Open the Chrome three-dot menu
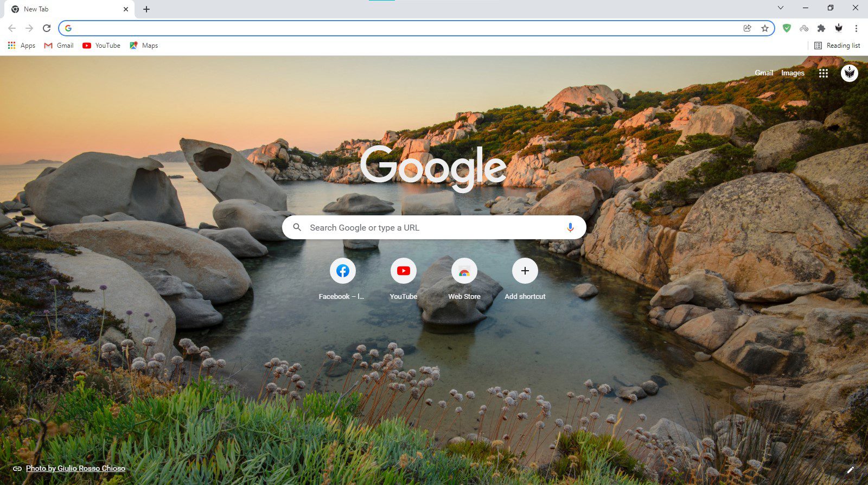The image size is (868, 485). (x=856, y=28)
